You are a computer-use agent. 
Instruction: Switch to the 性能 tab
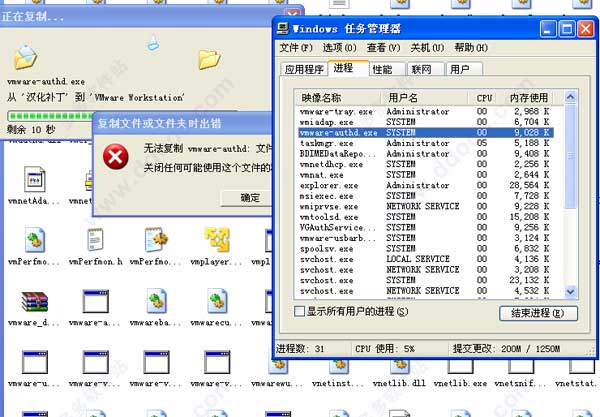click(386, 69)
